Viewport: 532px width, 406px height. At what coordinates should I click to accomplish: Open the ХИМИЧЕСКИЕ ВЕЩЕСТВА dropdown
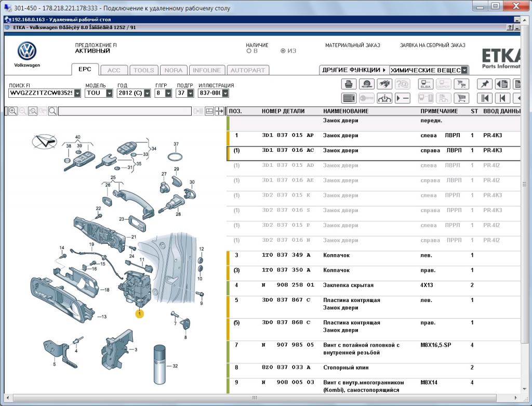[x=464, y=70]
